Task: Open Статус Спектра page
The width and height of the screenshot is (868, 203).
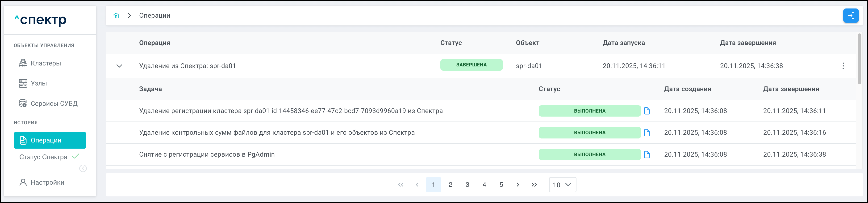Action: 43,157
